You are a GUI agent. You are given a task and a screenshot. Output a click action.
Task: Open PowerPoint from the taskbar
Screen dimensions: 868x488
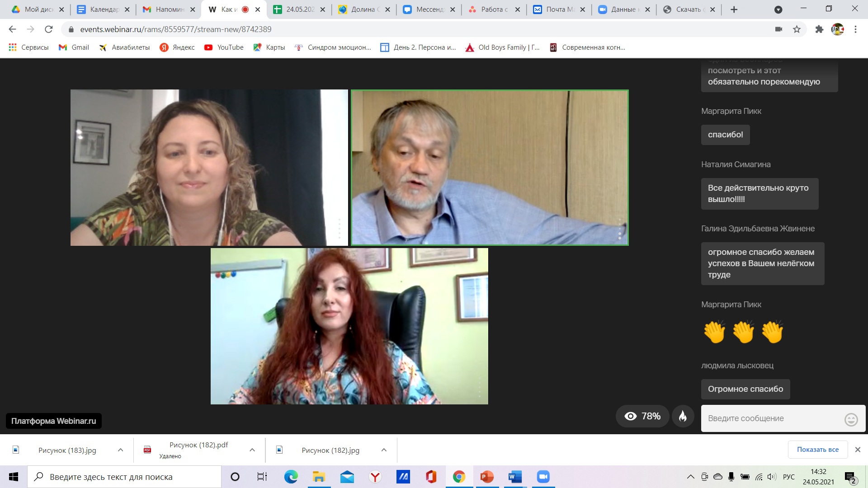click(487, 477)
